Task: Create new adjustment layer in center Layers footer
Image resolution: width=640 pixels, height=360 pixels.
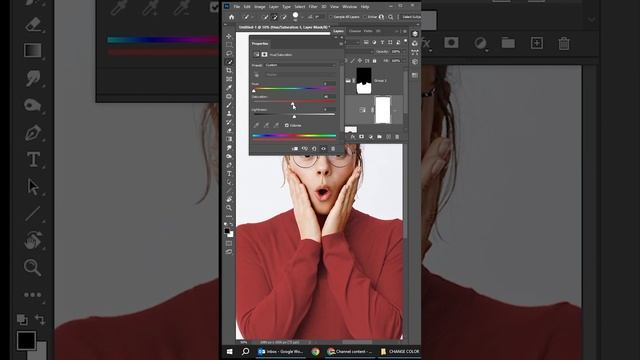Action: [371, 137]
